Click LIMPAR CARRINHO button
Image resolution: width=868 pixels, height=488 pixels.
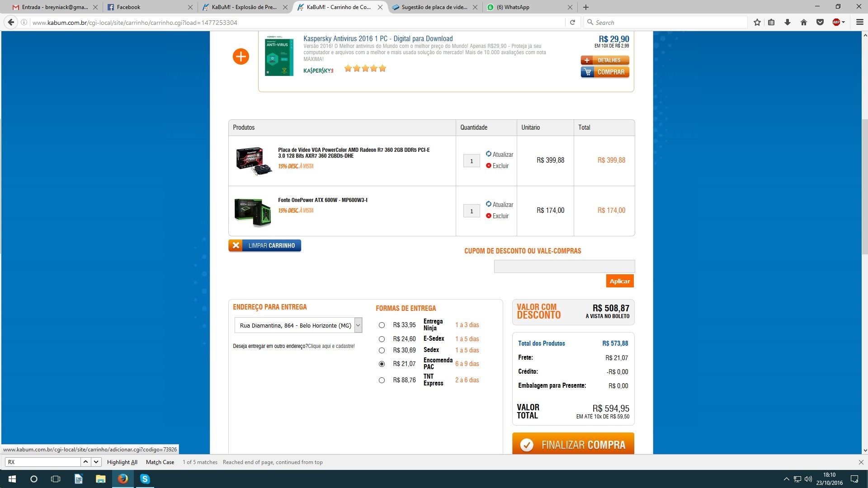click(264, 245)
